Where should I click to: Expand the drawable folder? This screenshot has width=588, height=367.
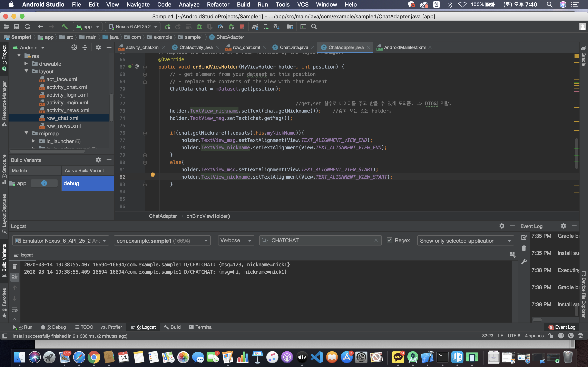click(26, 64)
